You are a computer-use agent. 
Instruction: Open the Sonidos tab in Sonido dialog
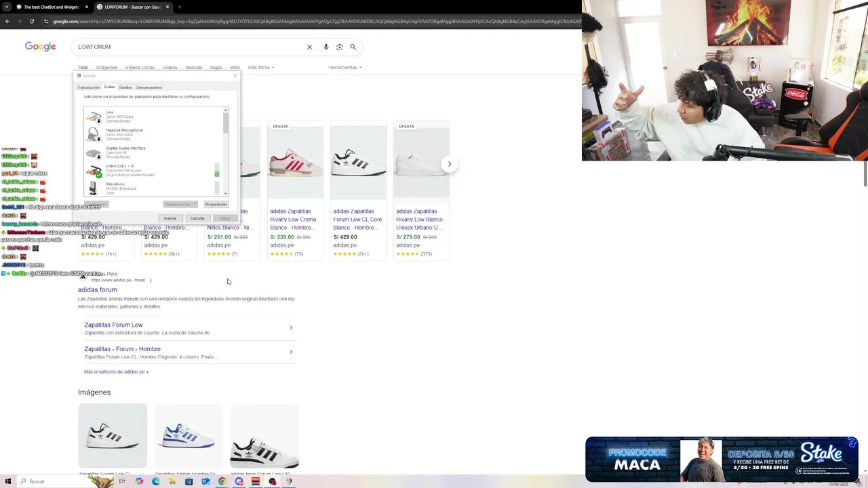[125, 87]
